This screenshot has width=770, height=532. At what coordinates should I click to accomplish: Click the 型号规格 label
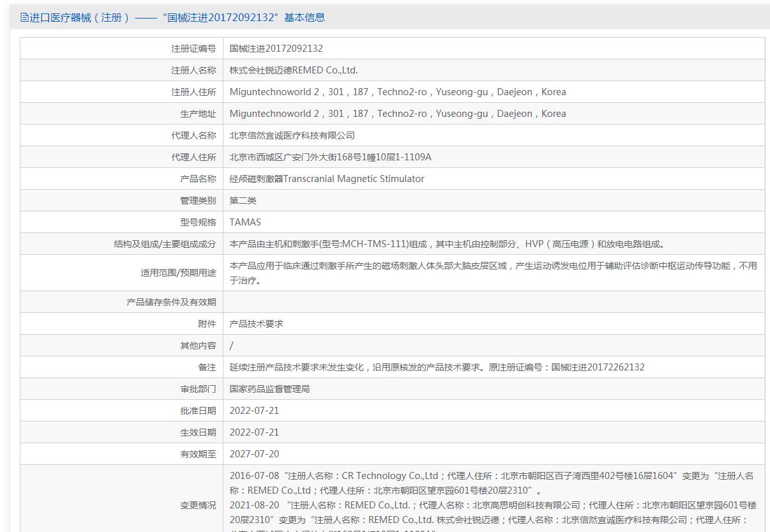pyautogui.click(x=198, y=222)
